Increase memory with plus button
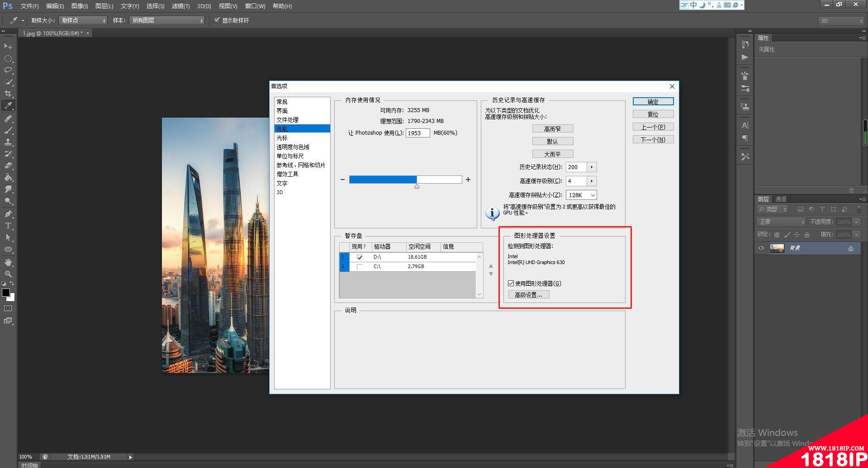This screenshot has height=468, width=868. (468, 180)
